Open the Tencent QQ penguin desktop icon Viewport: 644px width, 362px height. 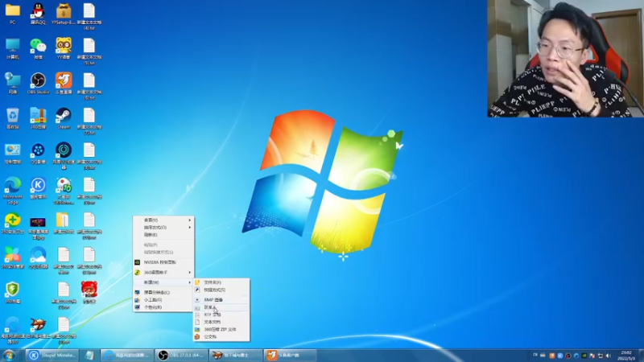[38, 14]
